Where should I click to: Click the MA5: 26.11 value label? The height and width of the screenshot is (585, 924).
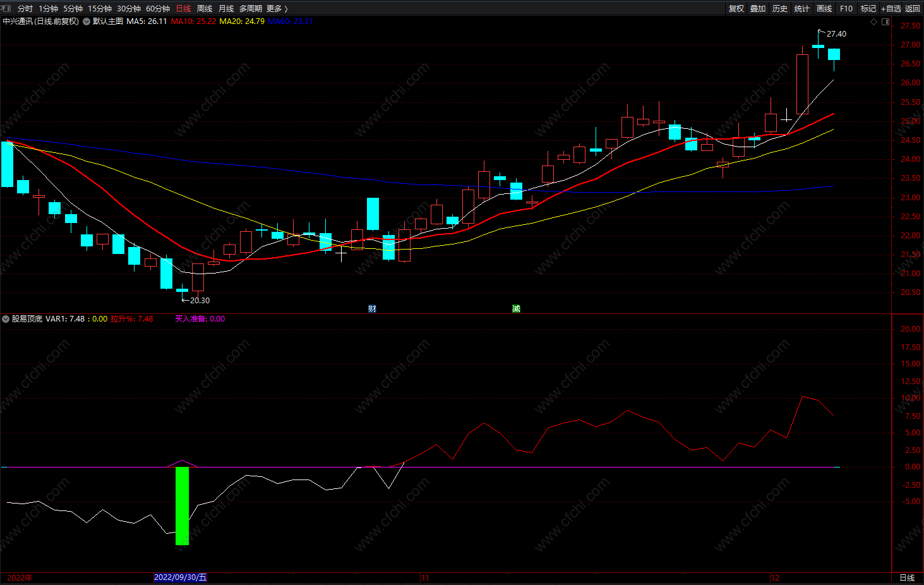pos(147,21)
